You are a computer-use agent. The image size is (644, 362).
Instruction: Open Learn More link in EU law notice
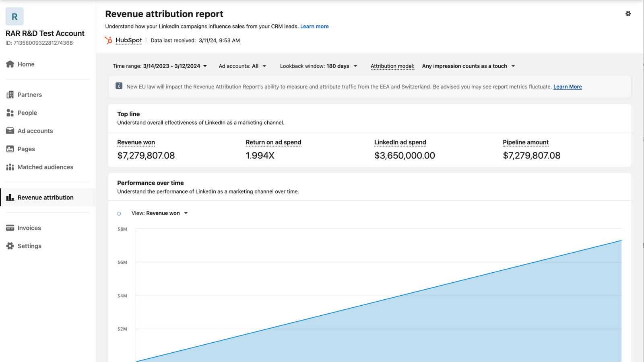coord(568,87)
